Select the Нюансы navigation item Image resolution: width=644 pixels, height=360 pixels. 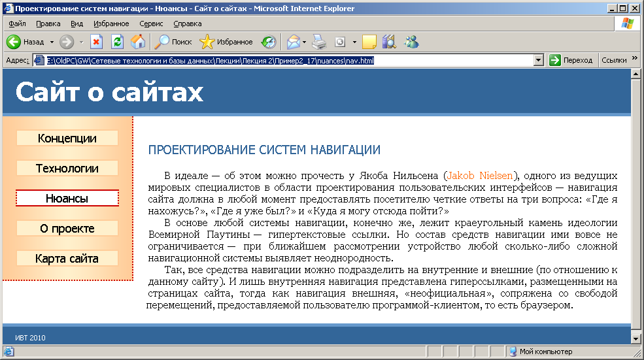tap(67, 198)
